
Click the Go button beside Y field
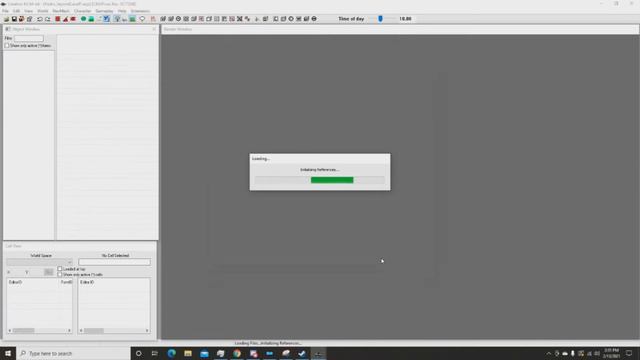pyautogui.click(x=49, y=272)
